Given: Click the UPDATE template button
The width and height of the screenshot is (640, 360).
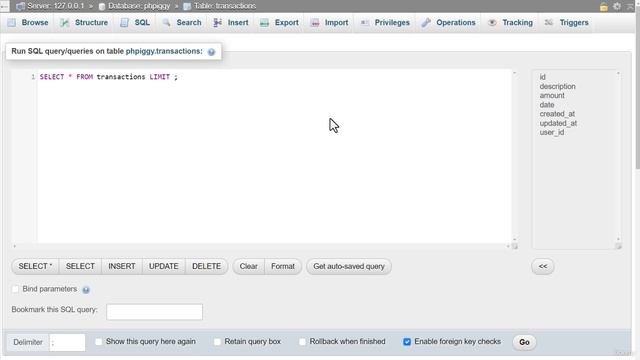Looking at the screenshot, I should click(x=164, y=267).
